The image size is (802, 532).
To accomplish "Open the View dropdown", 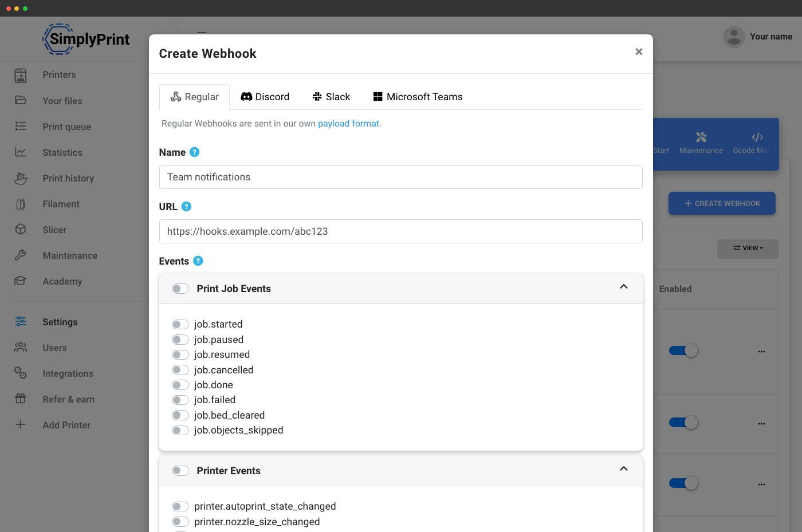I will [x=748, y=249].
